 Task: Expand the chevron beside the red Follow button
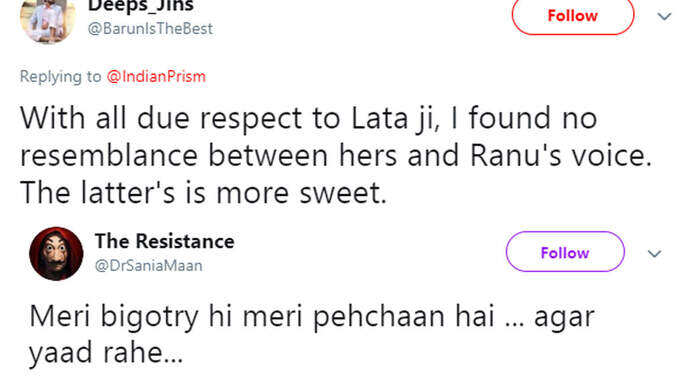tap(664, 17)
